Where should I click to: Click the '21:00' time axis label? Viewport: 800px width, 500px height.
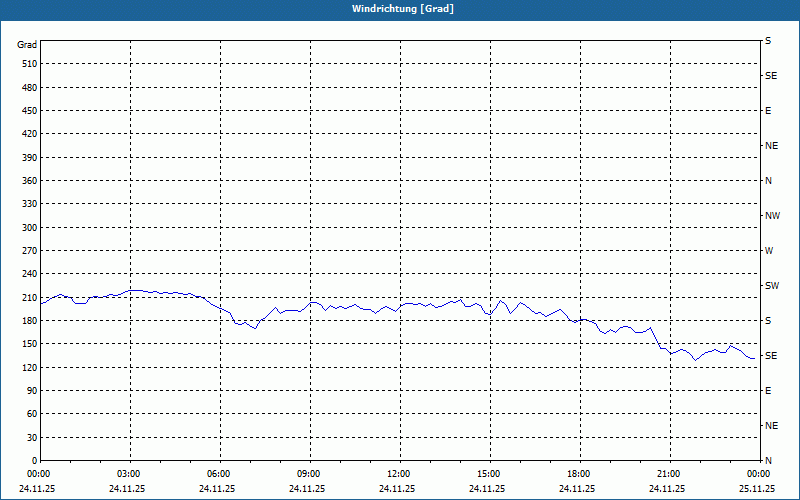(669, 474)
